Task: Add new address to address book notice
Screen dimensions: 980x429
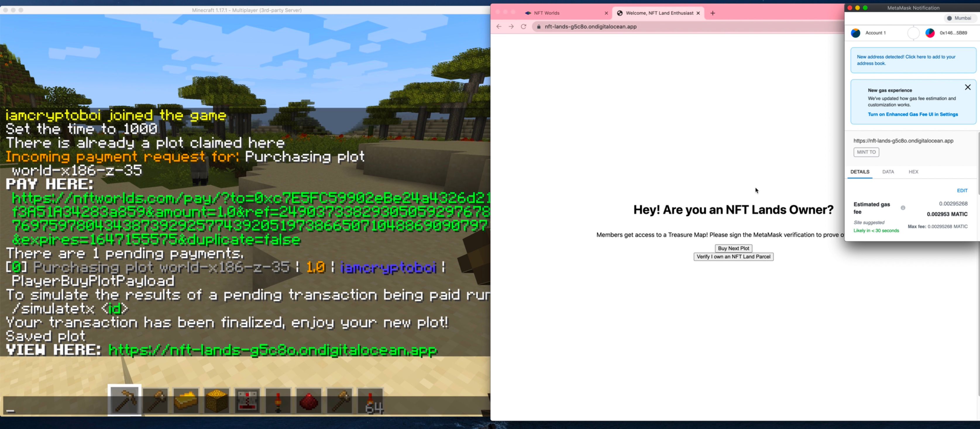Action: (913, 60)
